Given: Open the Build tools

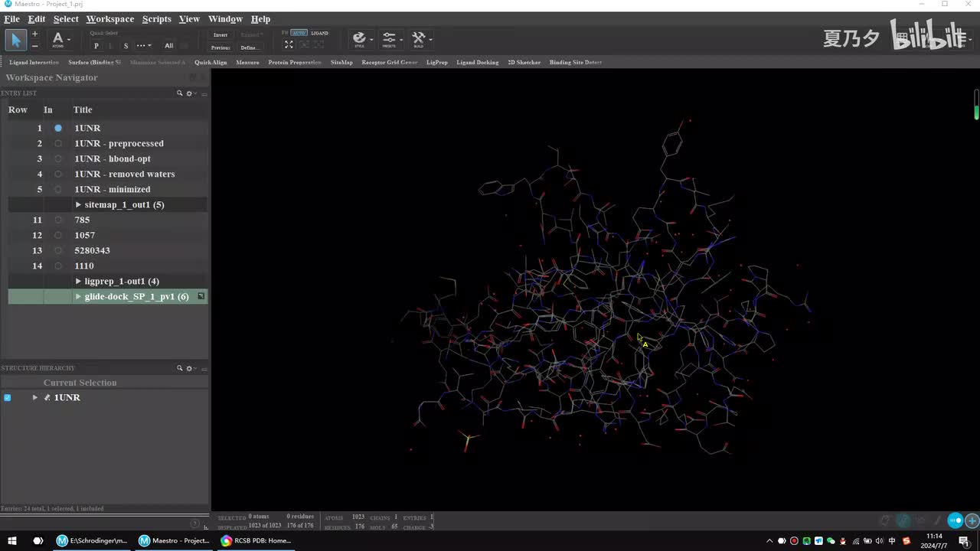Looking at the screenshot, I should click(418, 39).
